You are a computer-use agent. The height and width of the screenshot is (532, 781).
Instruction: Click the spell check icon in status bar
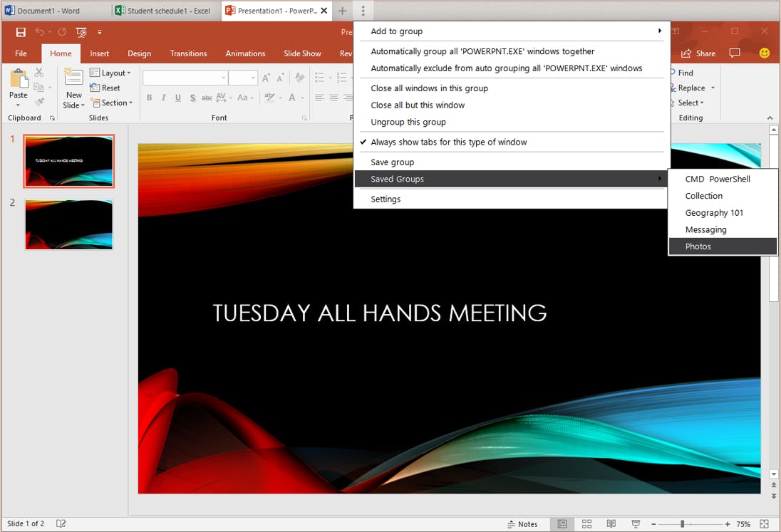(61, 523)
